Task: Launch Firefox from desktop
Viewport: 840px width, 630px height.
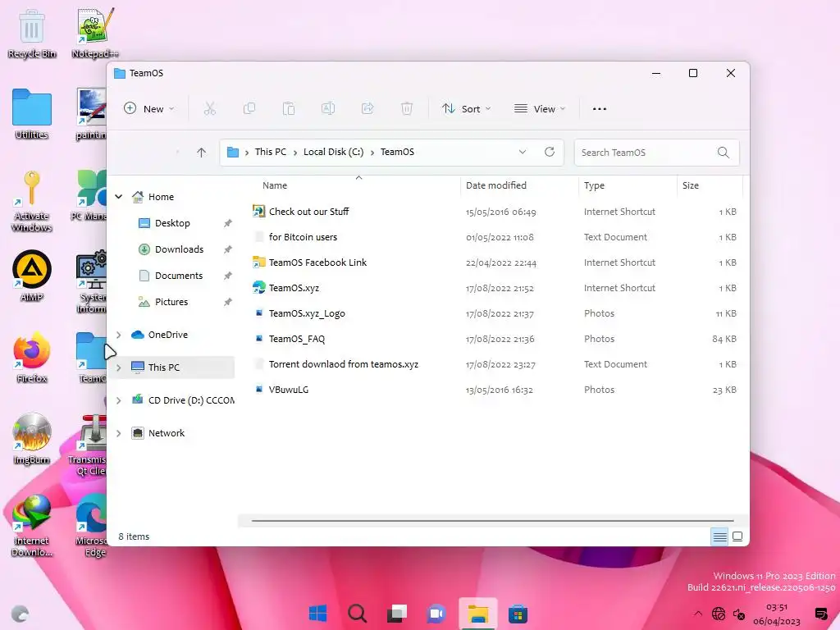Action: (32, 358)
